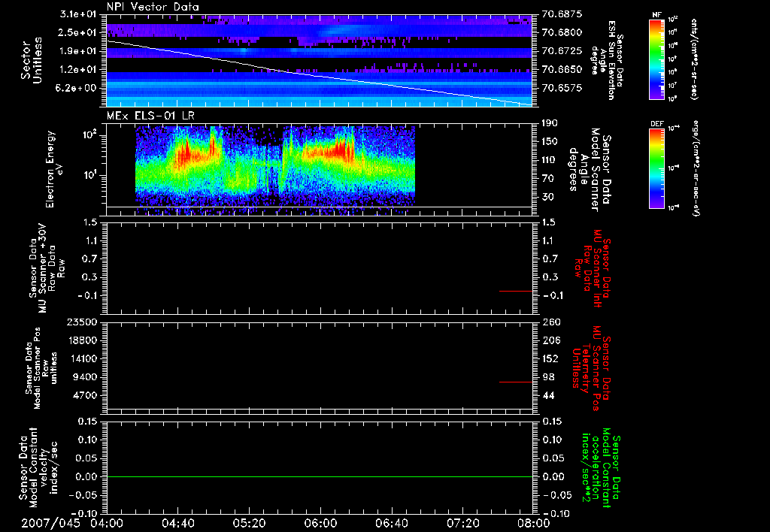Click the '70.6650' elevation angle tick
Image resolution: width=770 pixels, height=532 pixels.
click(x=562, y=70)
